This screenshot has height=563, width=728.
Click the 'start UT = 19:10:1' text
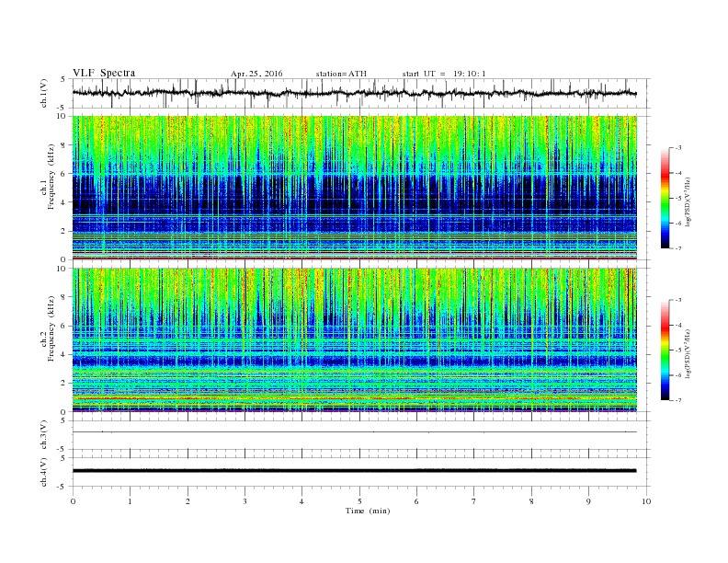click(444, 74)
